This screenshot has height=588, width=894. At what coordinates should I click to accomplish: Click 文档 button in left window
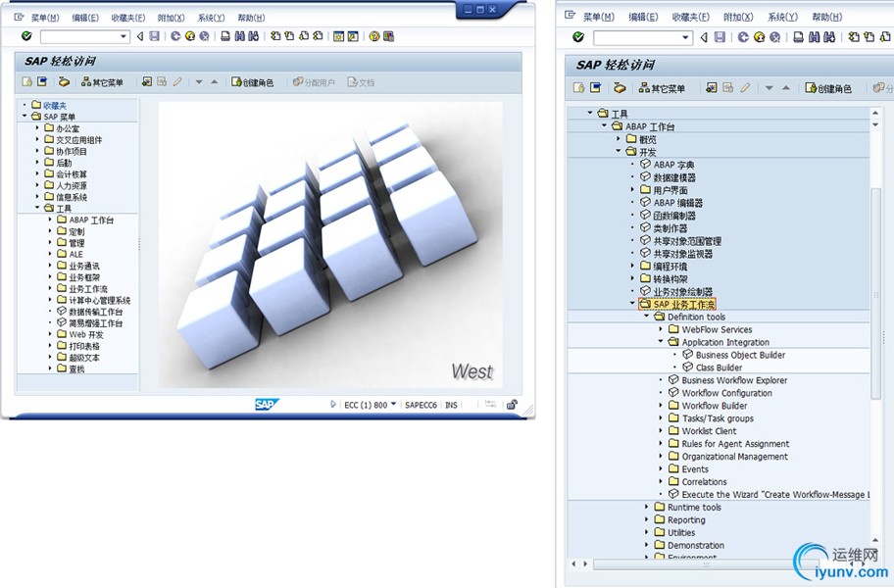[361, 82]
